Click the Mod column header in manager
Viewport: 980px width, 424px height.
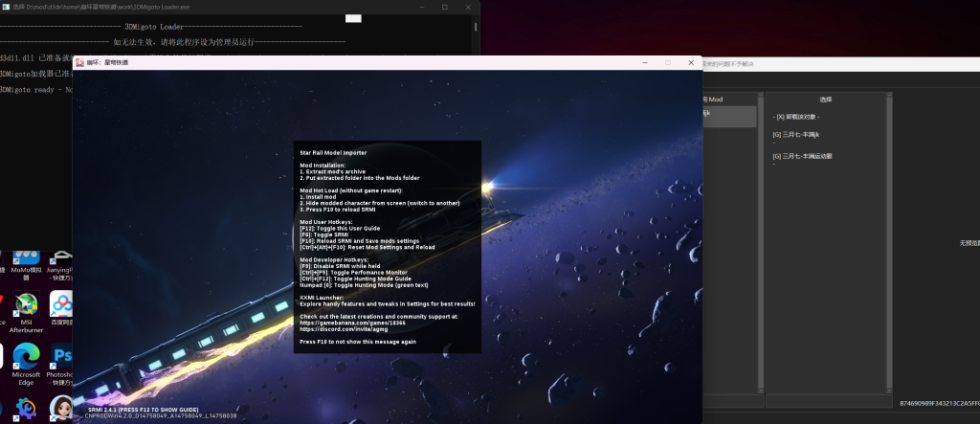point(713,100)
